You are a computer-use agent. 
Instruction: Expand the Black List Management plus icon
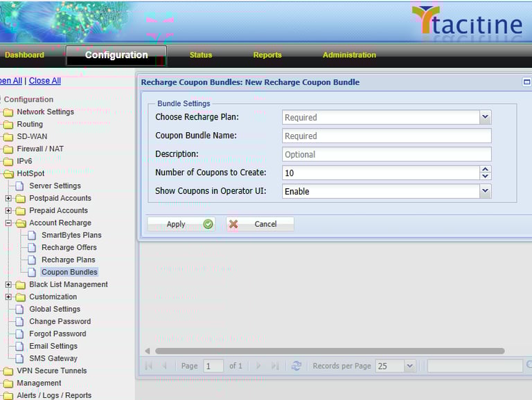pyautogui.click(x=8, y=284)
